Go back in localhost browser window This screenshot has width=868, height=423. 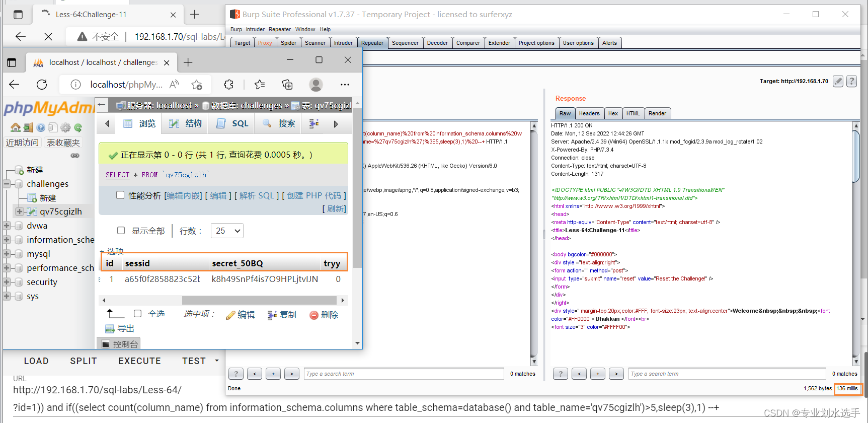point(14,85)
